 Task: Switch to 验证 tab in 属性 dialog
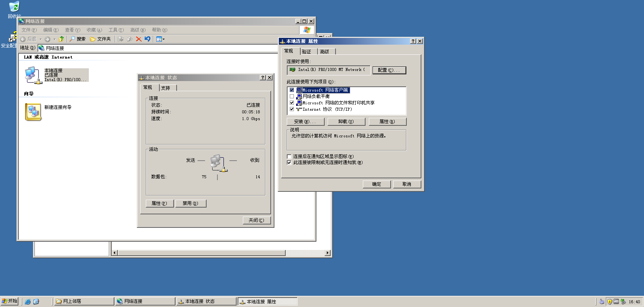(309, 52)
